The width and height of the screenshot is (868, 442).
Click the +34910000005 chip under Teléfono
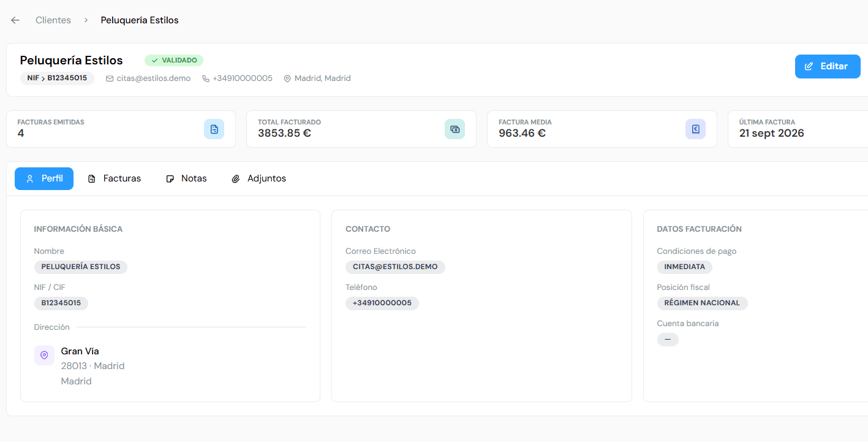382,303
